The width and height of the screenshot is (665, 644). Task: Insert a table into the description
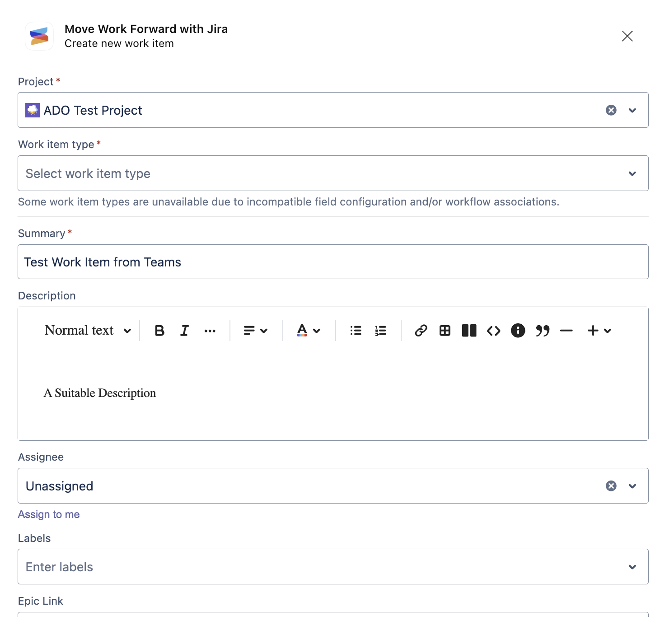445,331
